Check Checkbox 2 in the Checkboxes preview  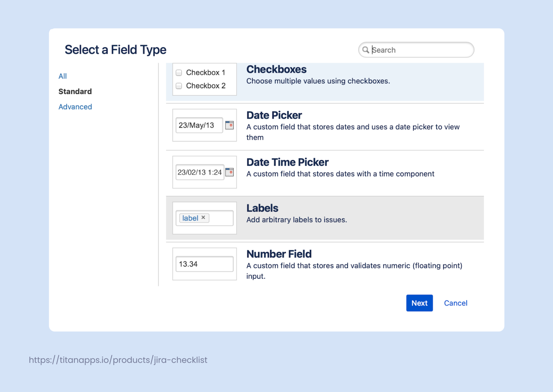[x=178, y=86]
